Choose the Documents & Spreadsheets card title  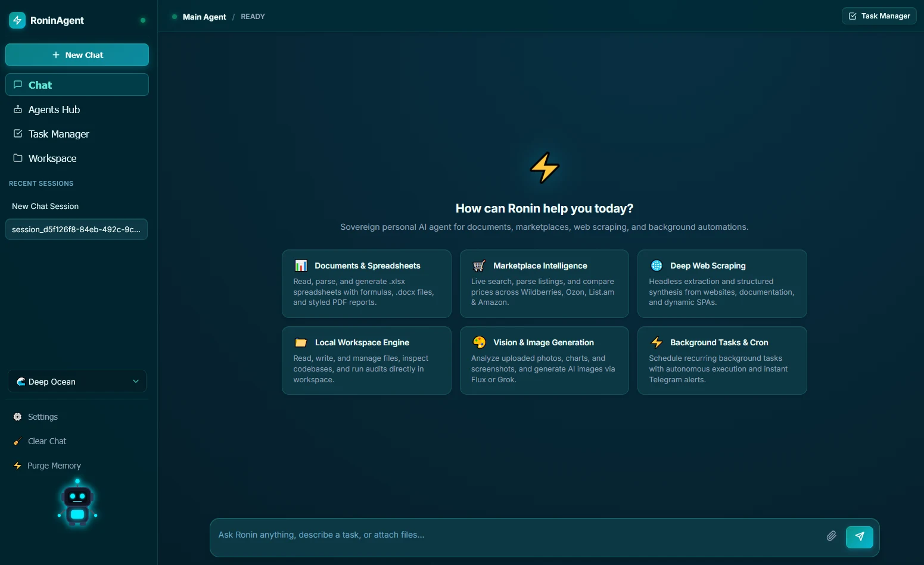point(368,266)
